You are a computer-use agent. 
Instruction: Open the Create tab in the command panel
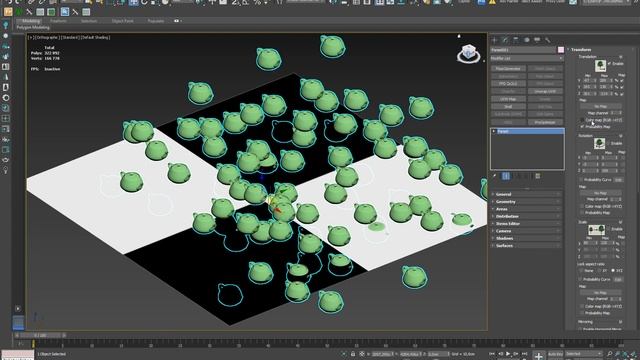coord(495,40)
